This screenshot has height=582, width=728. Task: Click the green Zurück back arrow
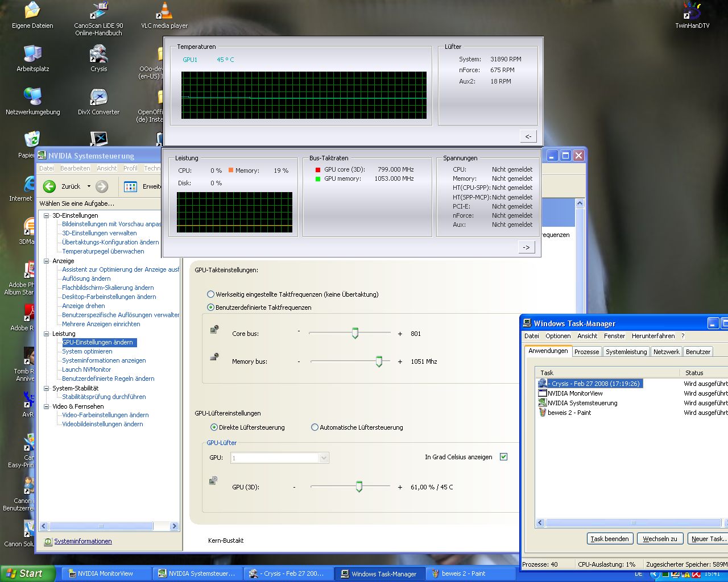pyautogui.click(x=49, y=186)
